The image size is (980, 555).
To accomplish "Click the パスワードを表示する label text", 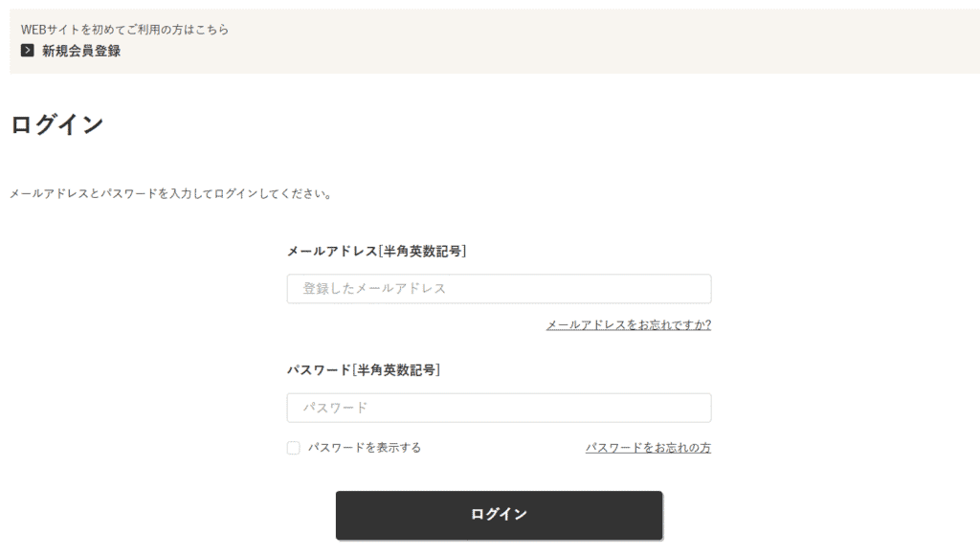I will point(365,448).
